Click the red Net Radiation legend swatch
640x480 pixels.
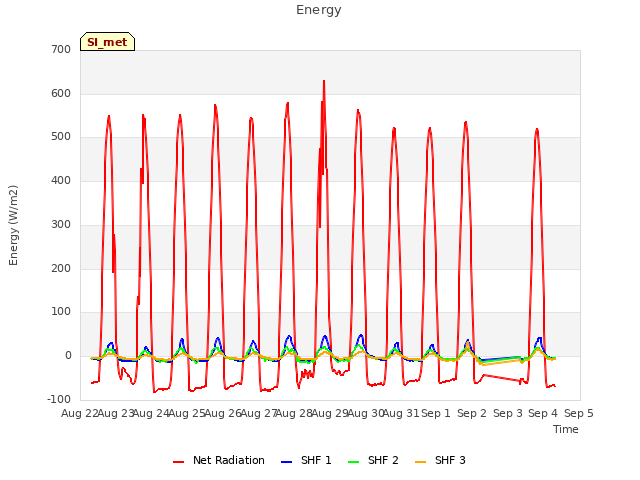tap(178, 462)
